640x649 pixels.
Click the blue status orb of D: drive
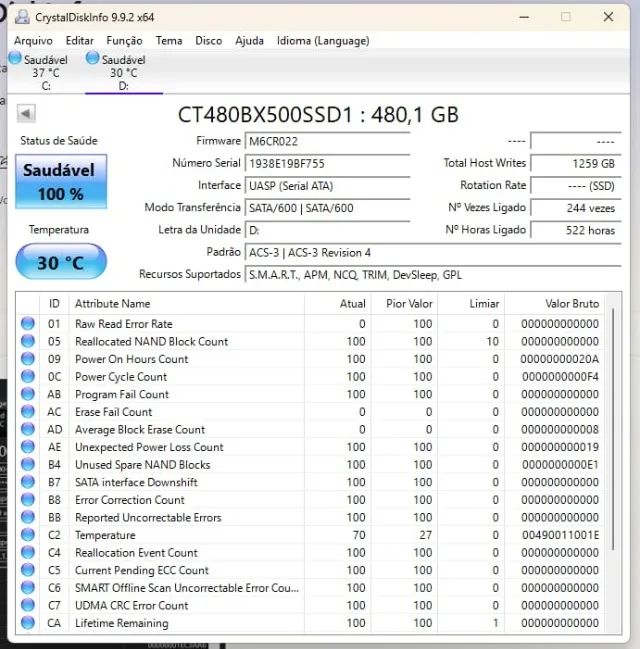(93, 58)
